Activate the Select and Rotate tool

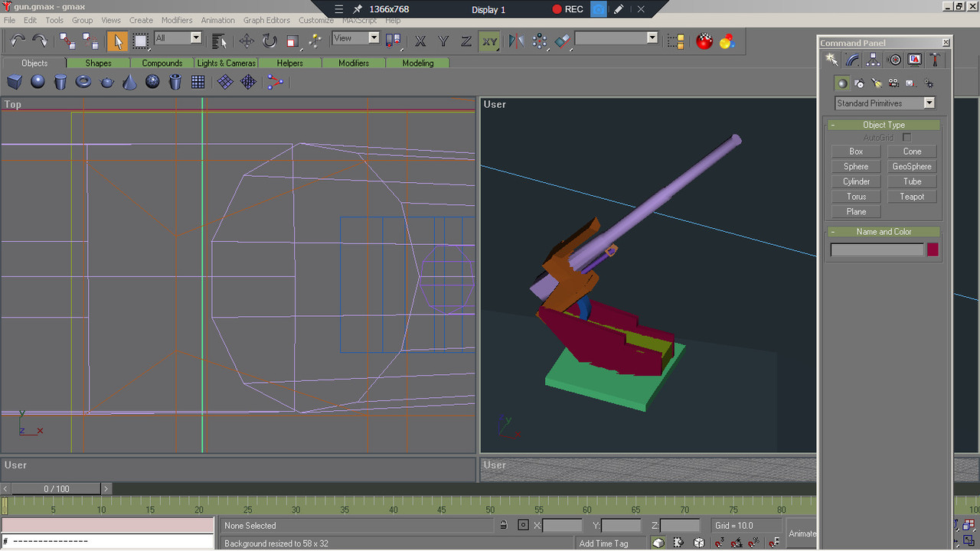coord(269,41)
